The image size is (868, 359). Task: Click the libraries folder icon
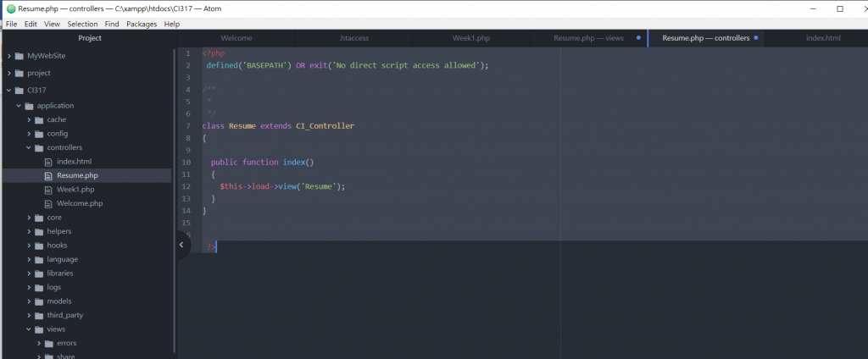[39, 273]
